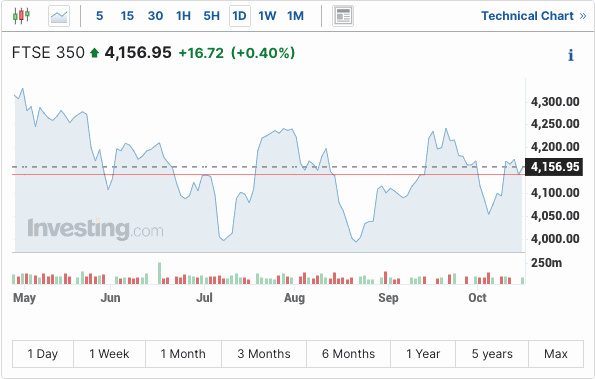The height and width of the screenshot is (379, 595).
Task: Show the 1 Day range
Action: (42, 354)
